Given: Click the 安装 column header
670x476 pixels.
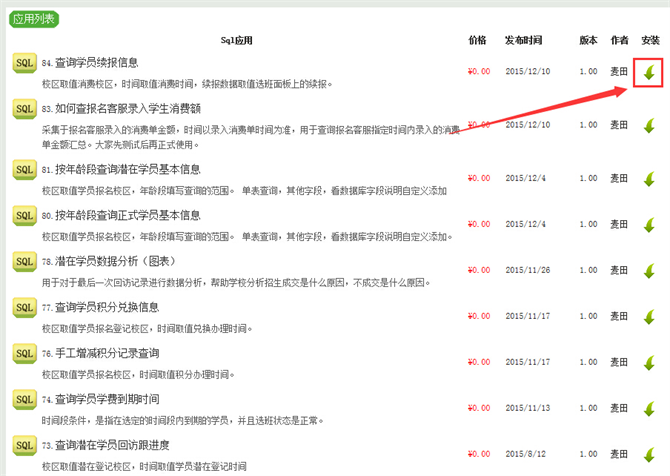Looking at the screenshot, I should pyautogui.click(x=650, y=41).
